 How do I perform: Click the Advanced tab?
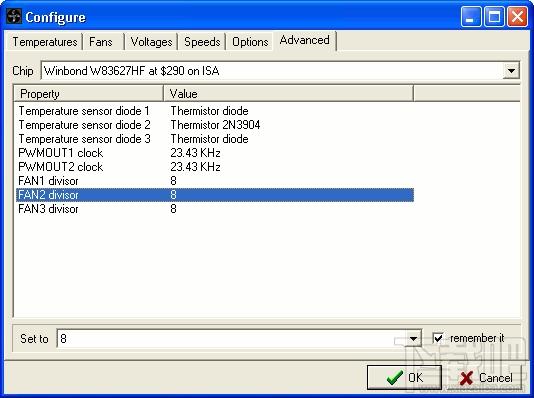click(304, 40)
